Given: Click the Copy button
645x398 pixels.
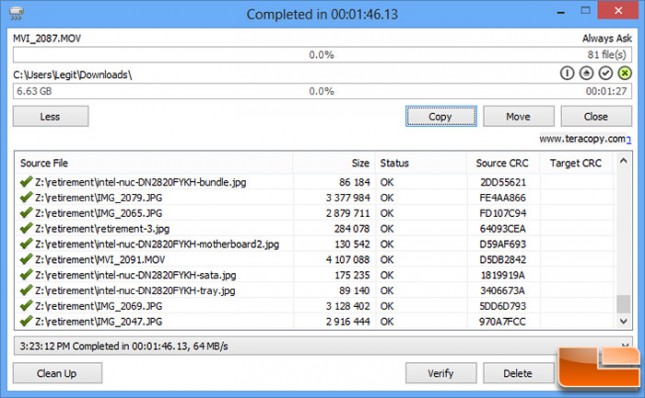Looking at the screenshot, I should (x=441, y=116).
